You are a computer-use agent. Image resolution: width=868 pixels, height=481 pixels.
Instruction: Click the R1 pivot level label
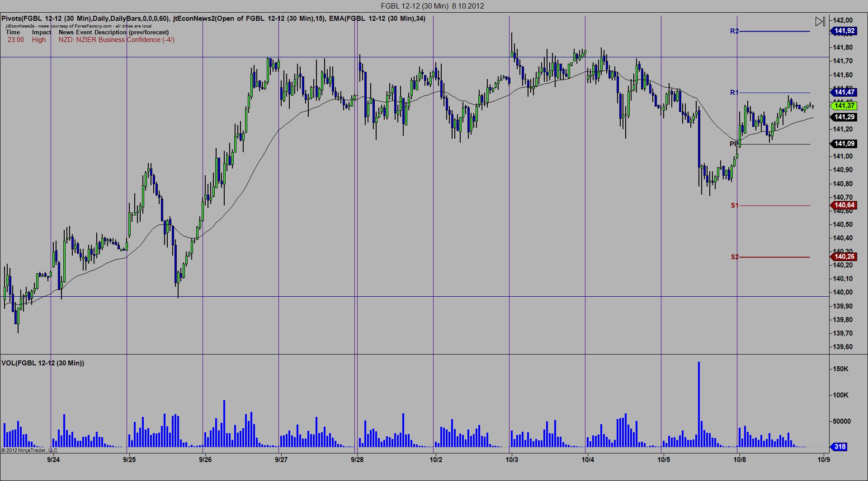[x=734, y=93]
